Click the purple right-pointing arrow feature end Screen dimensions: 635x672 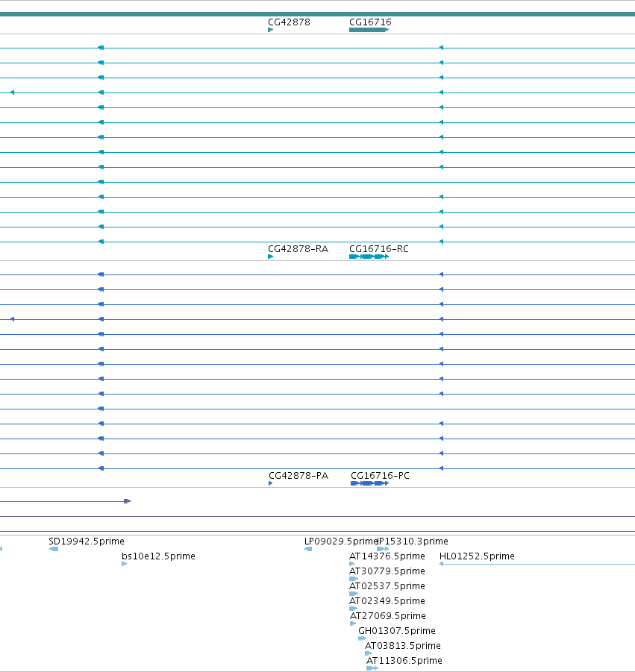(x=128, y=501)
